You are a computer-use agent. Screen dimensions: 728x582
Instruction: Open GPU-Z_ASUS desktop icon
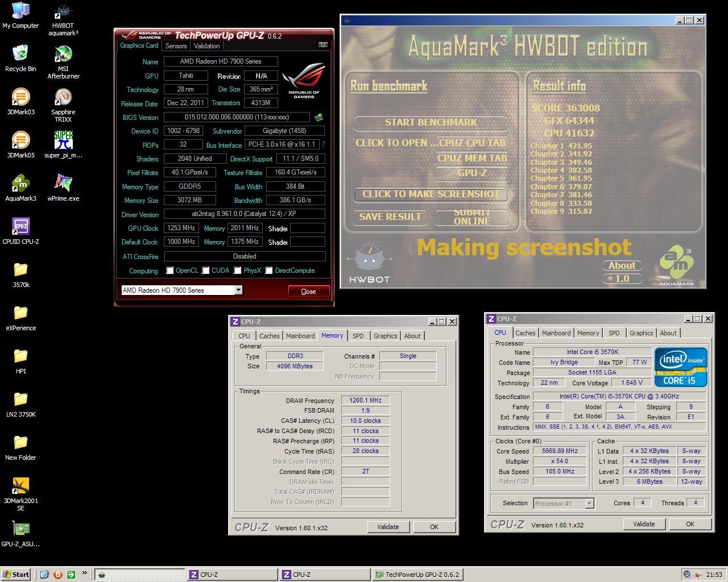pyautogui.click(x=20, y=534)
